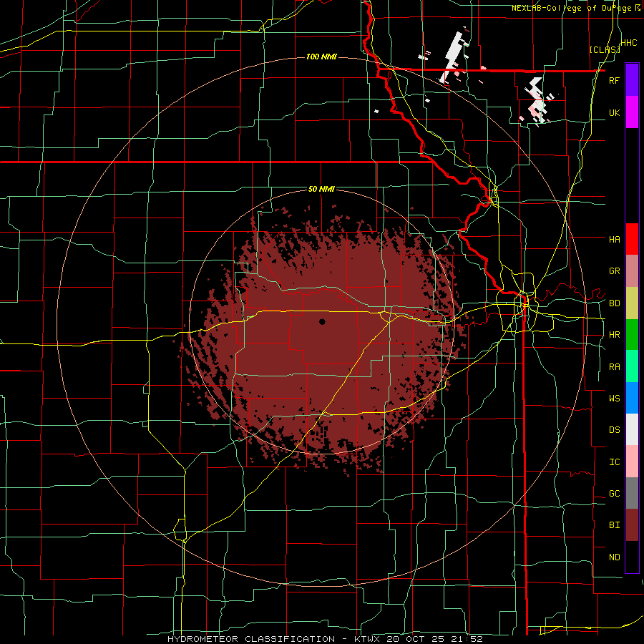644x644 pixels.
Task: Click the red HA legend color swatch
Action: [632, 239]
